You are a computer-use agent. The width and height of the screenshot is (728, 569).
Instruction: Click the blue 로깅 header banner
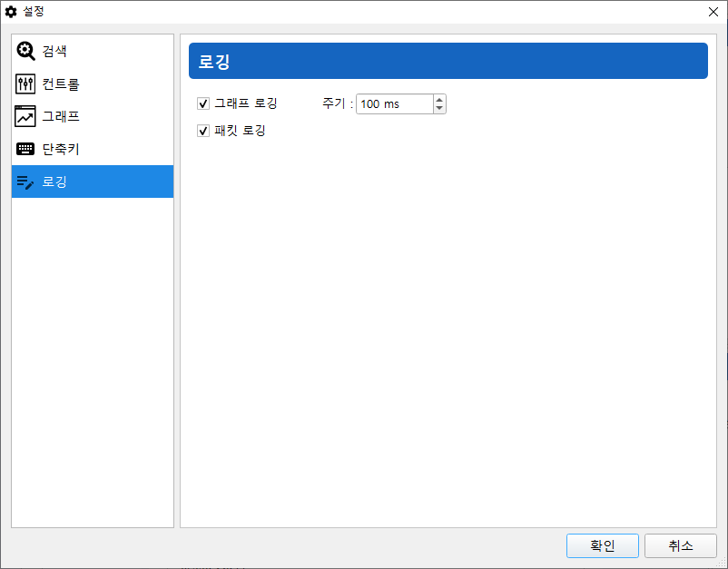[448, 62]
